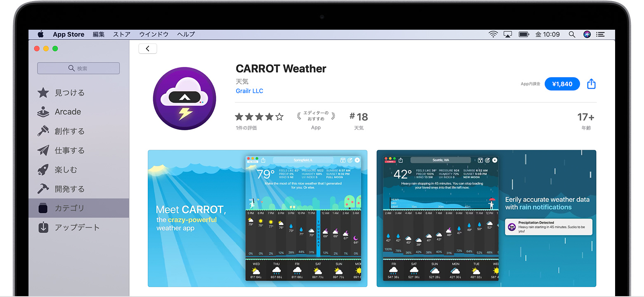Open the ヘルプ menu
644x297 pixels.
pyautogui.click(x=186, y=34)
